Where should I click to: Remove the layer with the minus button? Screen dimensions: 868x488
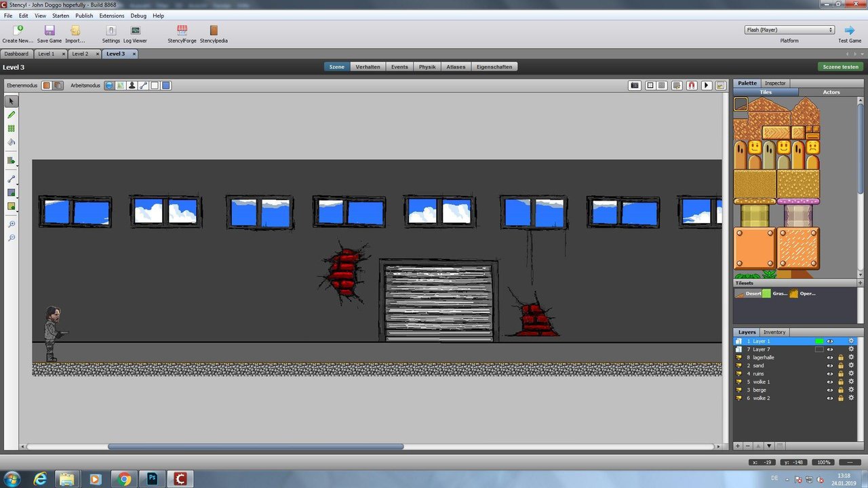pos(748,445)
